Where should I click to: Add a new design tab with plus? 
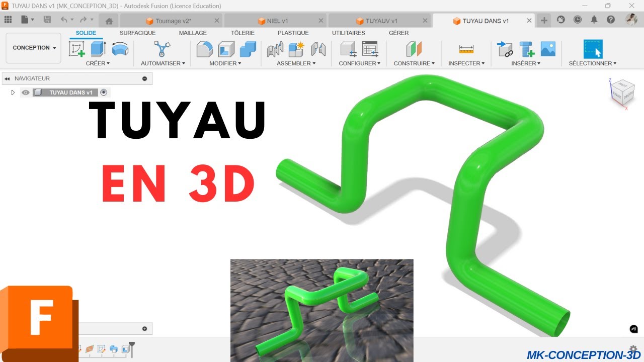click(544, 20)
